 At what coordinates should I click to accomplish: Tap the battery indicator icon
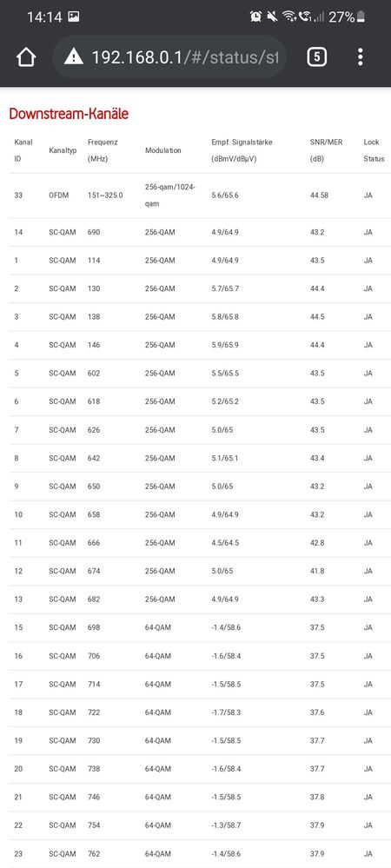pyautogui.click(x=361, y=17)
